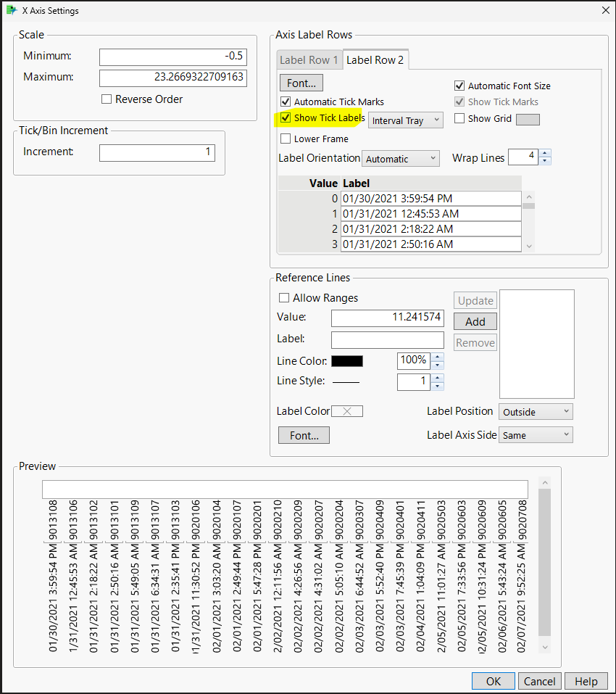Click the Maximum scale field

[173, 78]
